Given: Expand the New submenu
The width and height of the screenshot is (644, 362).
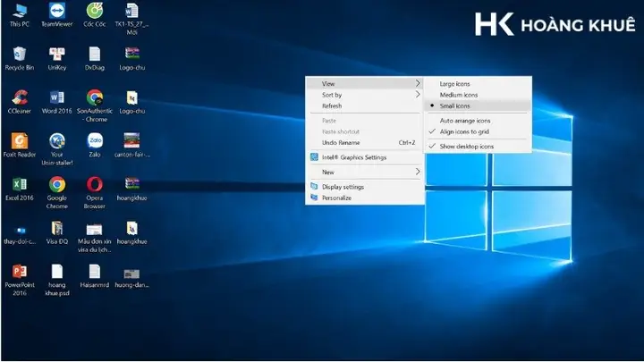Looking at the screenshot, I should coord(365,172).
